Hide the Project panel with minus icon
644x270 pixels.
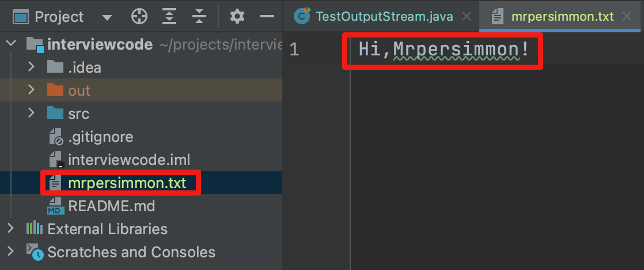267,17
